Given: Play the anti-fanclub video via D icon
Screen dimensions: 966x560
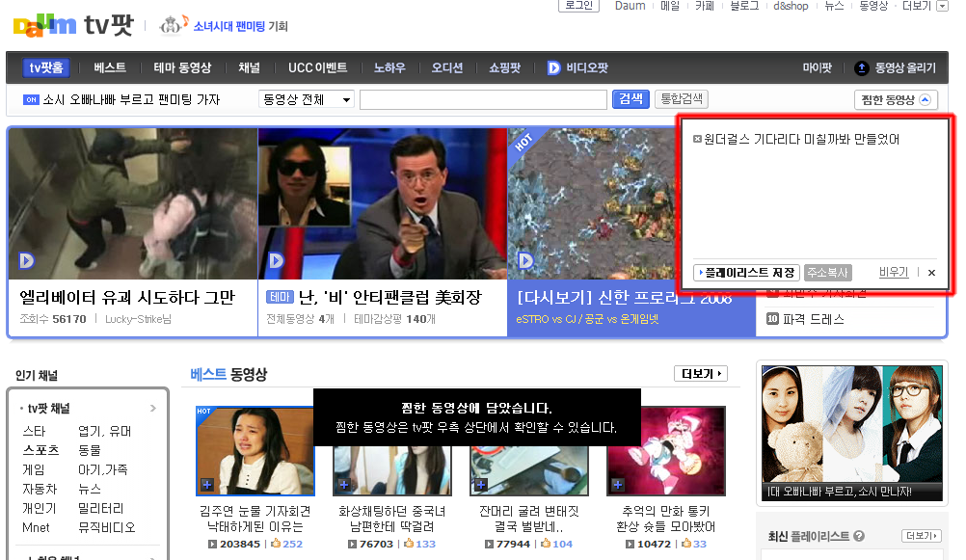Looking at the screenshot, I should [276, 260].
